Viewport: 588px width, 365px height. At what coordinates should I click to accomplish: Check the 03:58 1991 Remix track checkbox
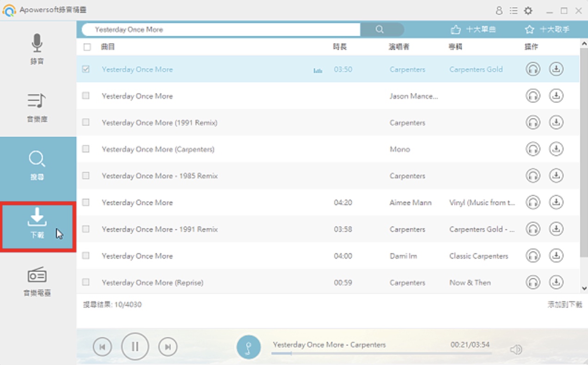[86, 229]
